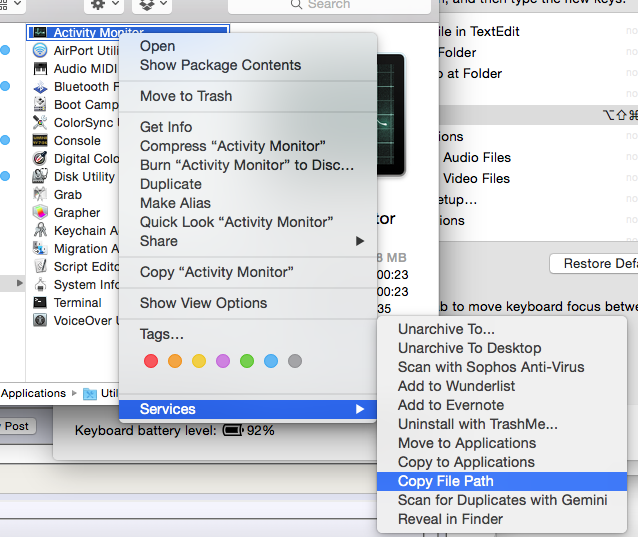Click the Utilities folder icon in path bar
Screen dimensions: 638x537
tap(90, 393)
